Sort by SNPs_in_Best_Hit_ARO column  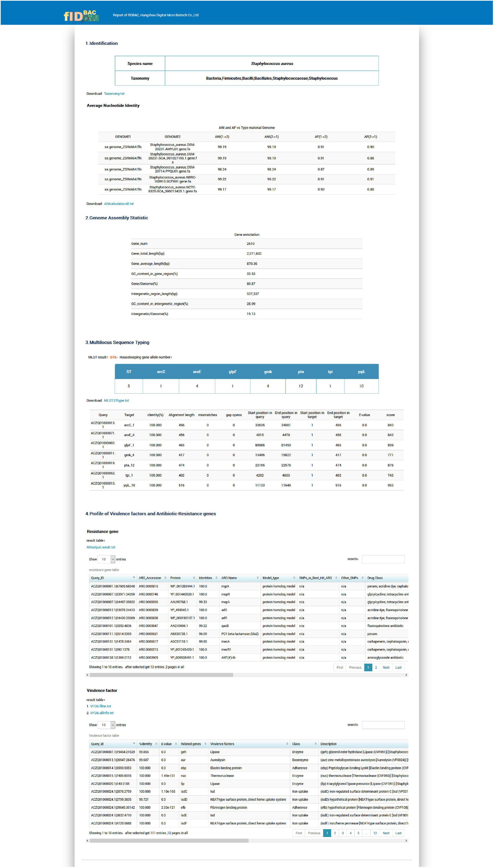click(x=318, y=578)
